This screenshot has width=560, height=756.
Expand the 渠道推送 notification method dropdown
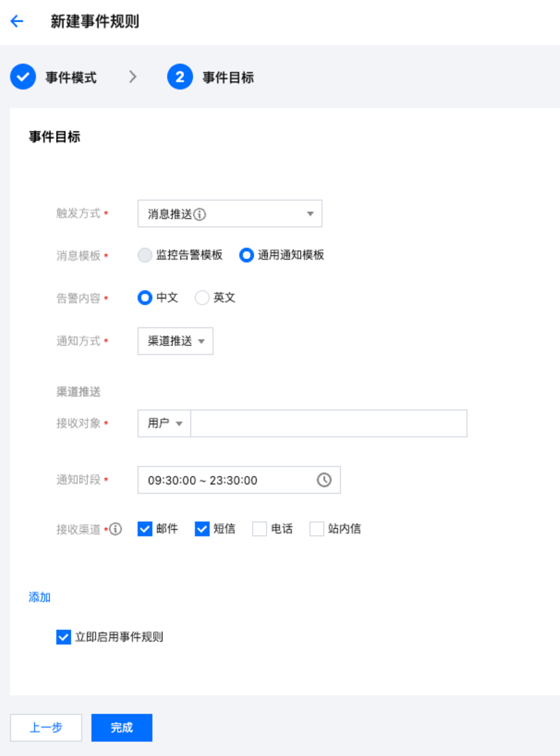pyautogui.click(x=175, y=341)
